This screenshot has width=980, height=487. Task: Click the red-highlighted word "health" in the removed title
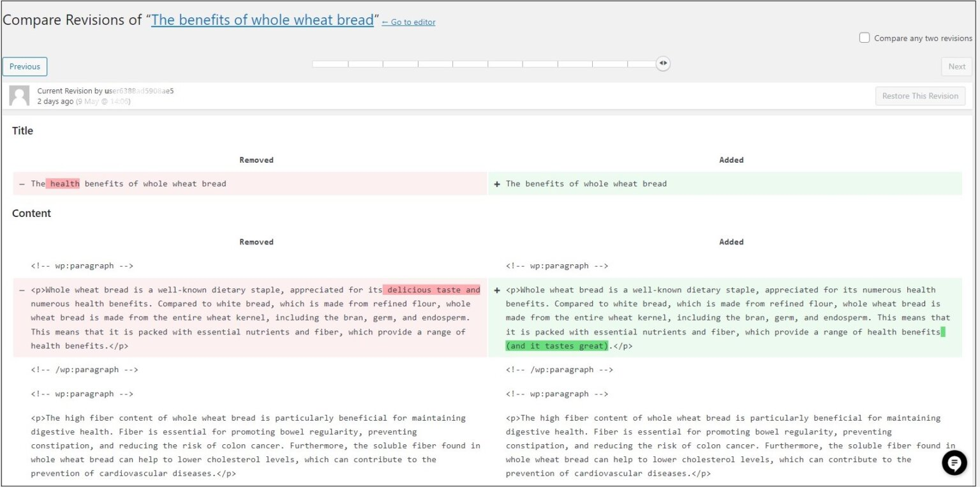pos(64,184)
